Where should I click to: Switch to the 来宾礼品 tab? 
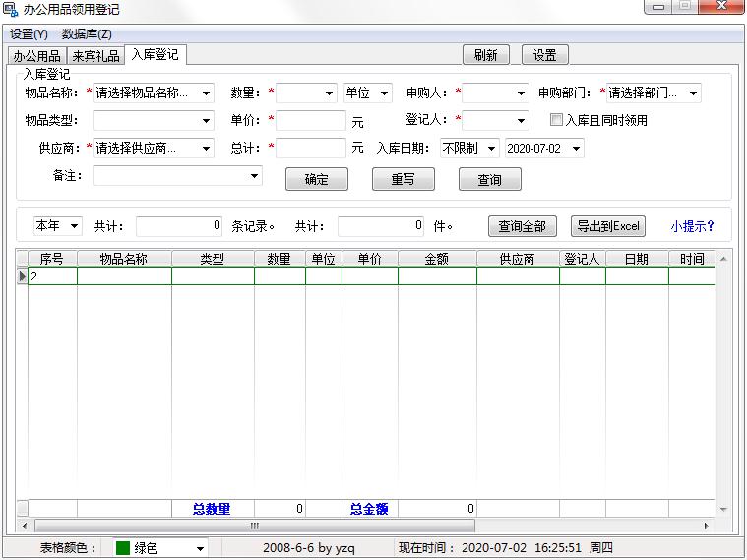tap(95, 55)
